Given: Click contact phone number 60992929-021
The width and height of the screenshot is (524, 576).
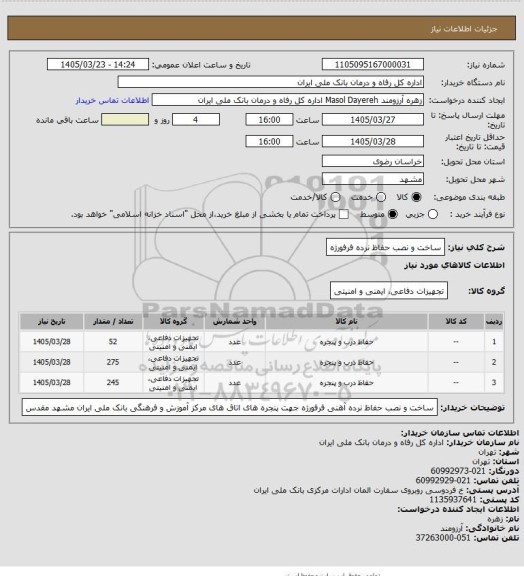Looking at the screenshot, I should (443, 480).
